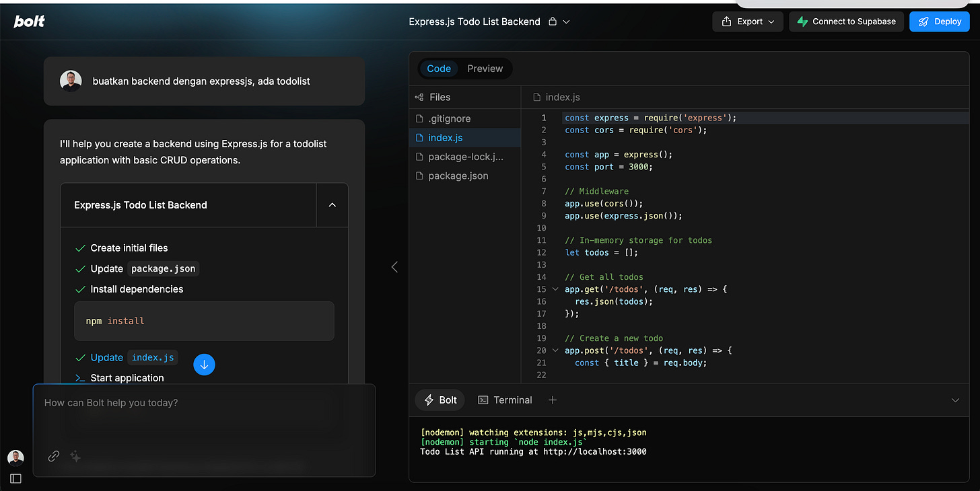980x491 pixels.
Task: Click the user avatar in chat message
Action: click(71, 81)
